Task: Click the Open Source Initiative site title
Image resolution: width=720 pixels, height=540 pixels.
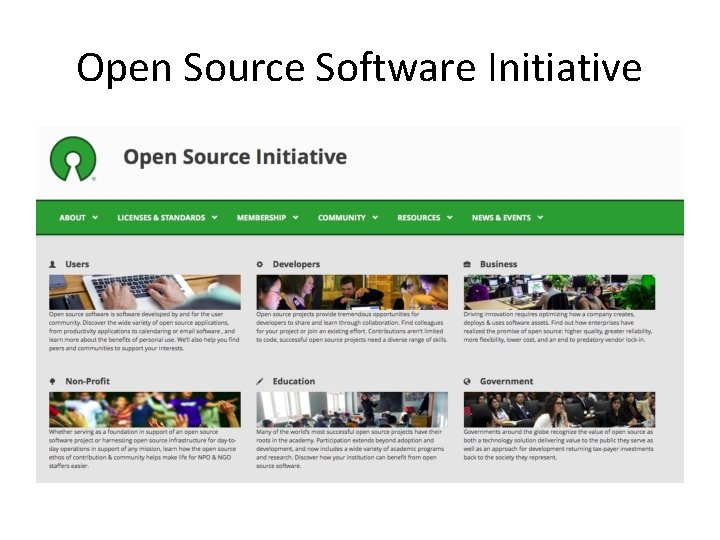Action: (x=235, y=157)
